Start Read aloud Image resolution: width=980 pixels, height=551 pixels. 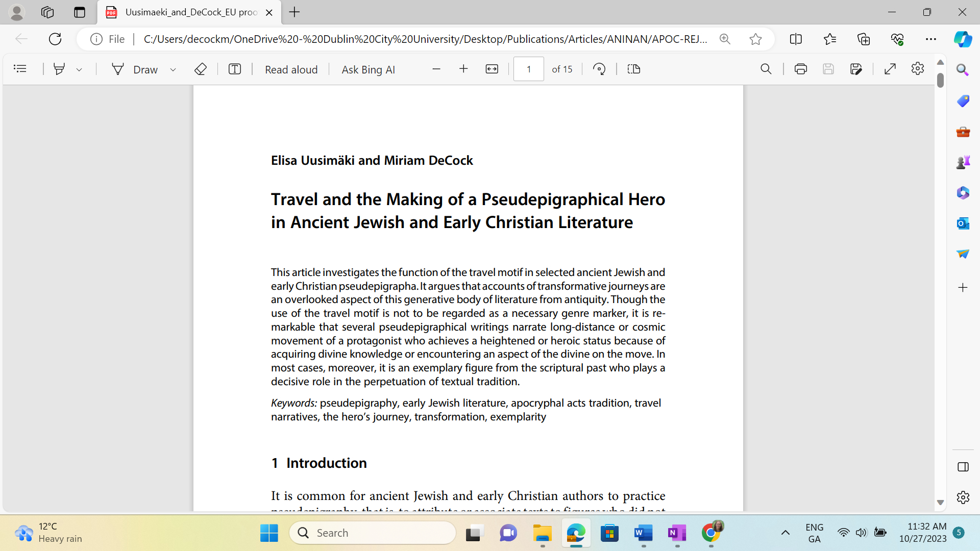(291, 69)
